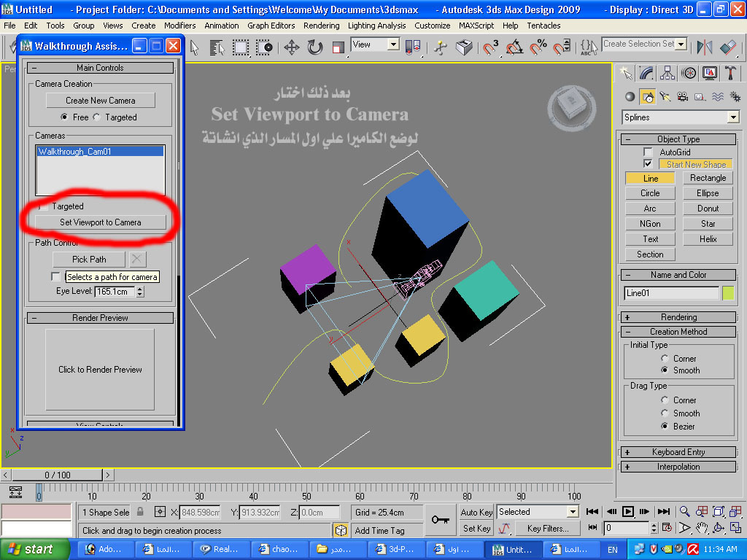747x560 pixels.
Task: Select the Free camera radio button
Action: tap(64, 117)
